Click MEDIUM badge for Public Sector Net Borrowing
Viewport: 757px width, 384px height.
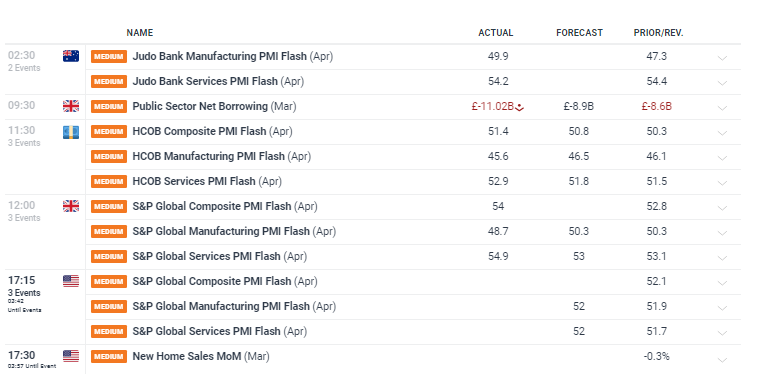(x=109, y=106)
